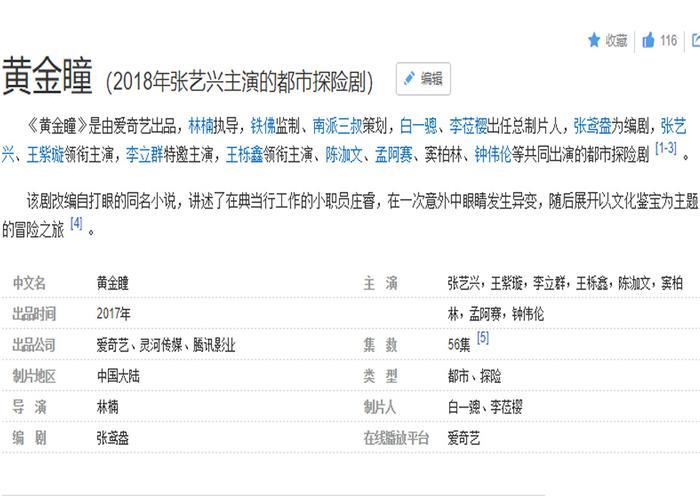The height and width of the screenshot is (496, 700).
Task: Open the 孟阿赛 link
Action: pos(393,154)
